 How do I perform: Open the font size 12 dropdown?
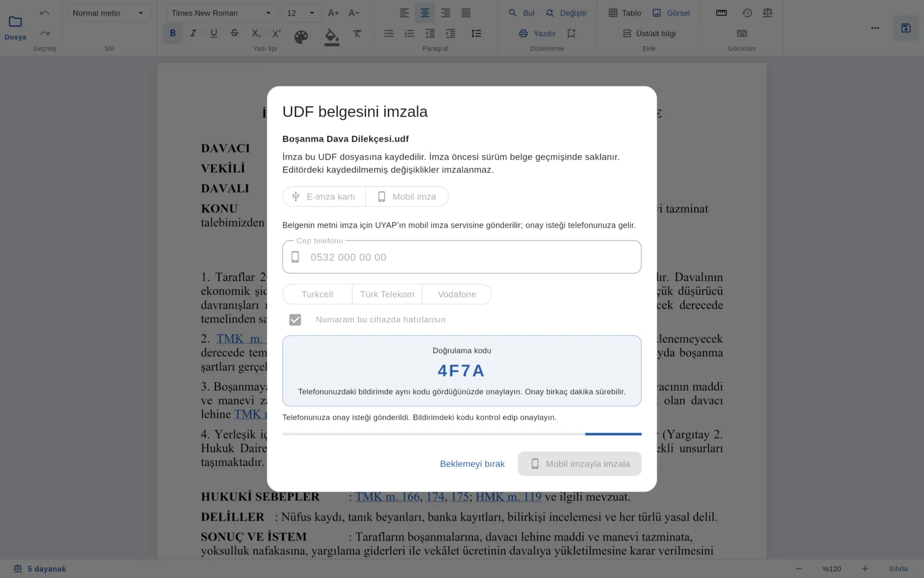pos(301,13)
